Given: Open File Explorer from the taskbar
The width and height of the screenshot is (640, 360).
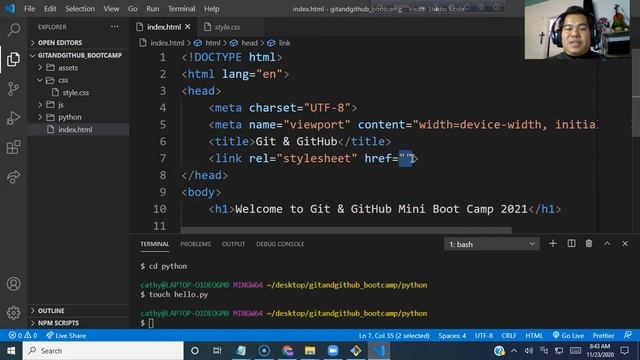Looking at the screenshot, I should [x=310, y=351].
